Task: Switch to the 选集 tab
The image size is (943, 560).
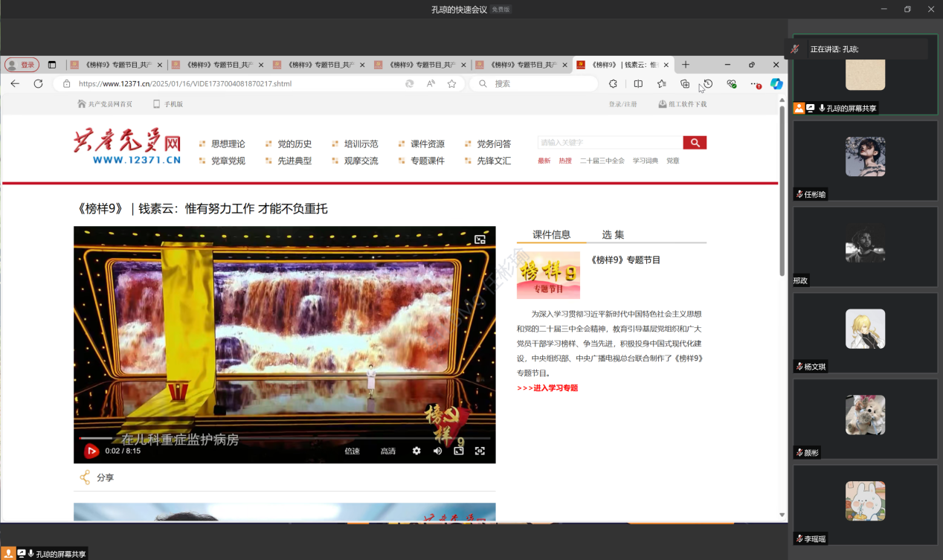Action: point(613,234)
